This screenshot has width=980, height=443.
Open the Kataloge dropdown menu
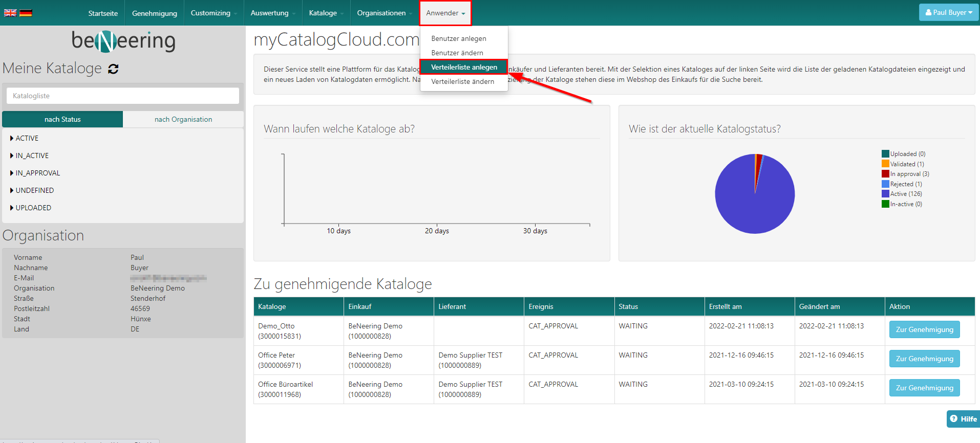[x=326, y=13]
